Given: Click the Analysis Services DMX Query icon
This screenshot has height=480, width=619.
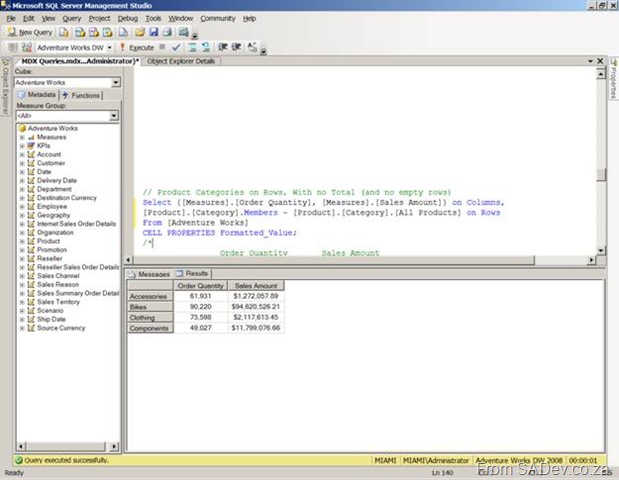Looking at the screenshot, I should click(94, 32).
